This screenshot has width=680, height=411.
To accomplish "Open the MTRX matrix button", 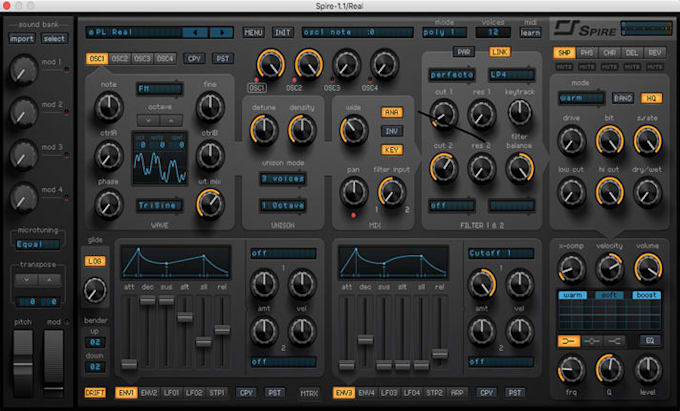I will [x=309, y=393].
